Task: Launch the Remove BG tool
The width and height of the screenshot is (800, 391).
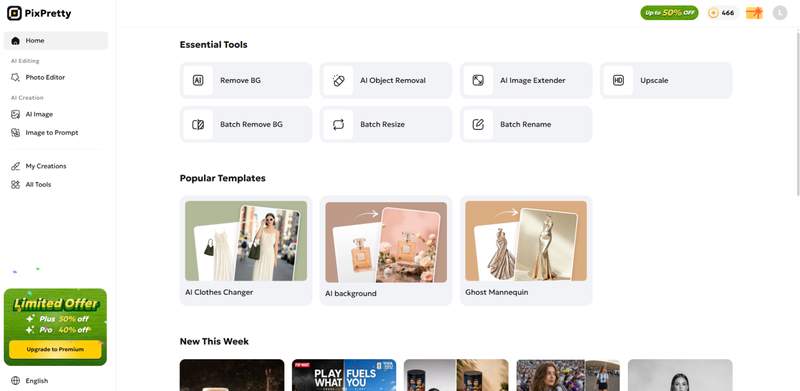Action: (246, 80)
